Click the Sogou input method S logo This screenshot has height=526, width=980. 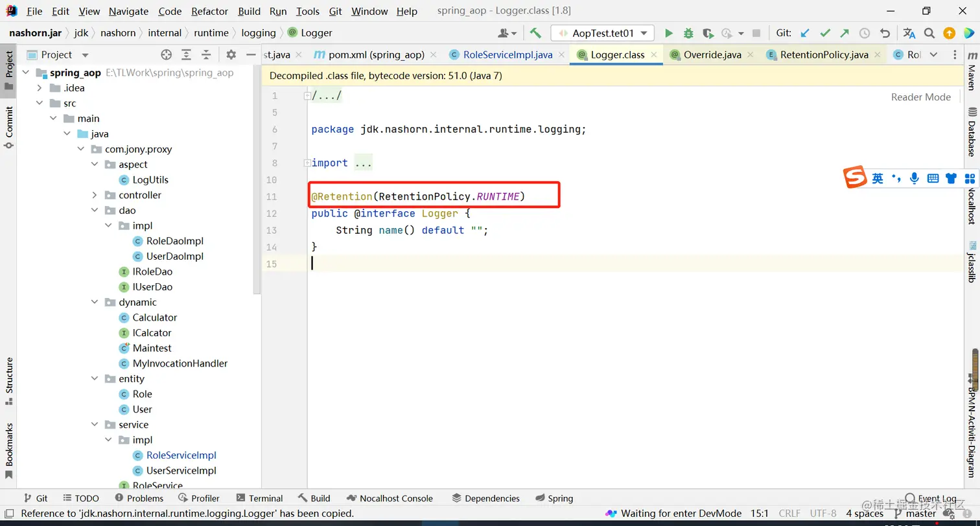[x=855, y=177]
